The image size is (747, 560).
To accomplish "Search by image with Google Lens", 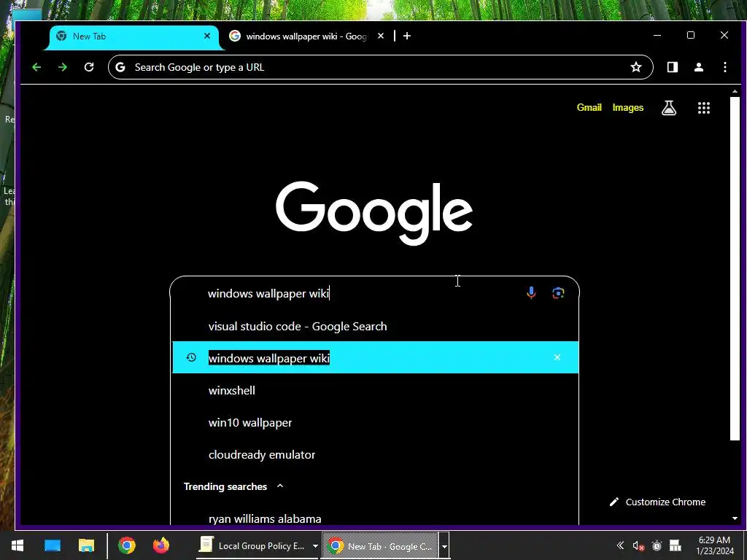I will (x=558, y=293).
